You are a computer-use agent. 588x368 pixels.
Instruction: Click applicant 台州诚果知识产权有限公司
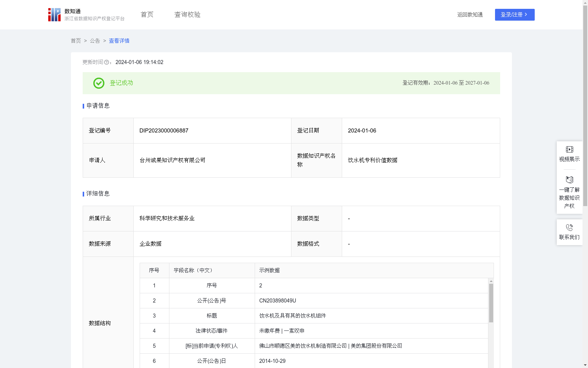(172, 160)
